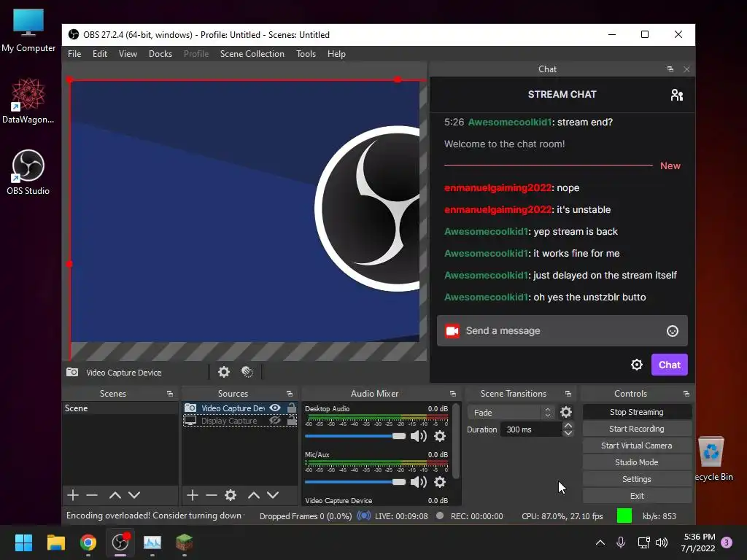Increase transition duration with up arrow

point(568,426)
